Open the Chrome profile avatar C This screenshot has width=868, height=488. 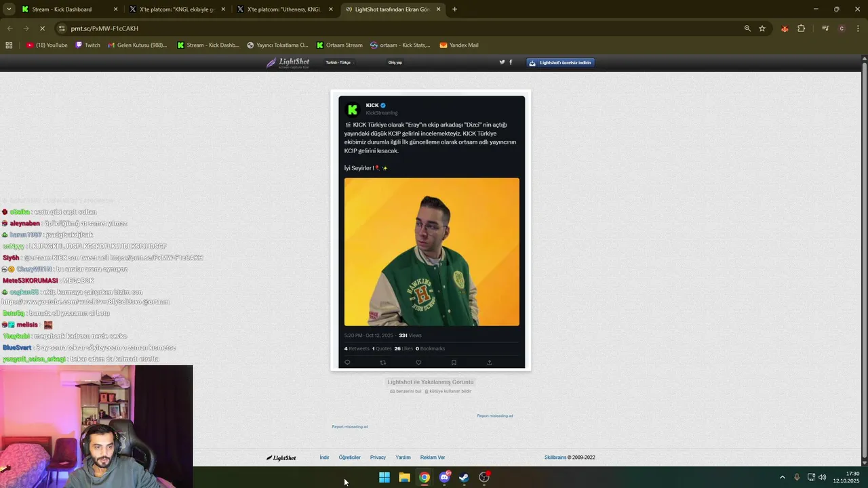pos(842,28)
